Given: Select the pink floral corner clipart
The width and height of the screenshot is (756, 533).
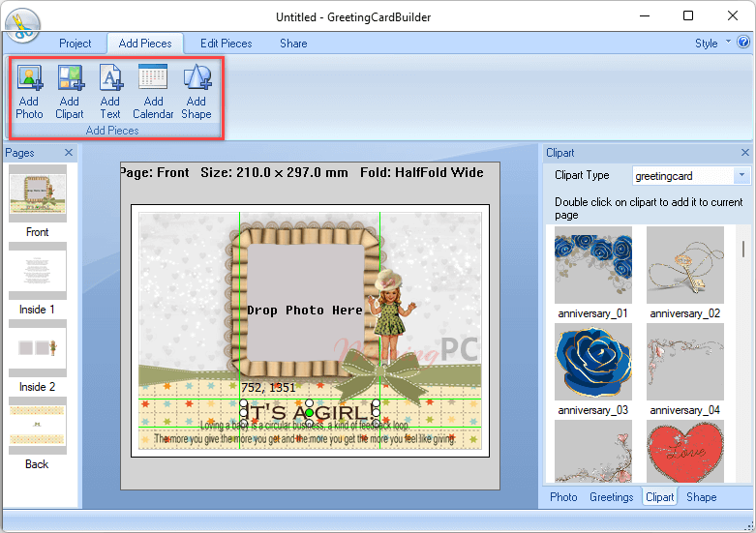Looking at the screenshot, I should pos(593,451).
